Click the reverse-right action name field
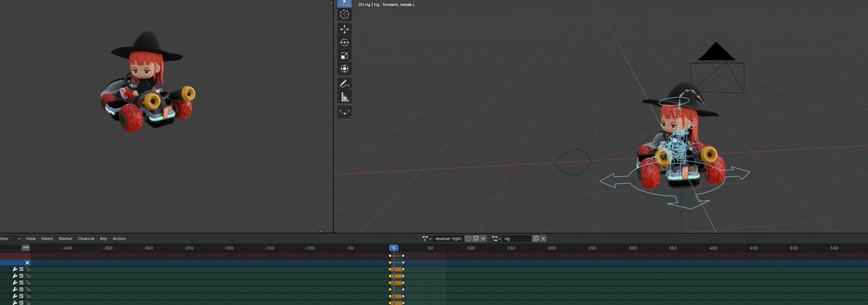This screenshot has width=868, height=305. pyautogui.click(x=448, y=238)
